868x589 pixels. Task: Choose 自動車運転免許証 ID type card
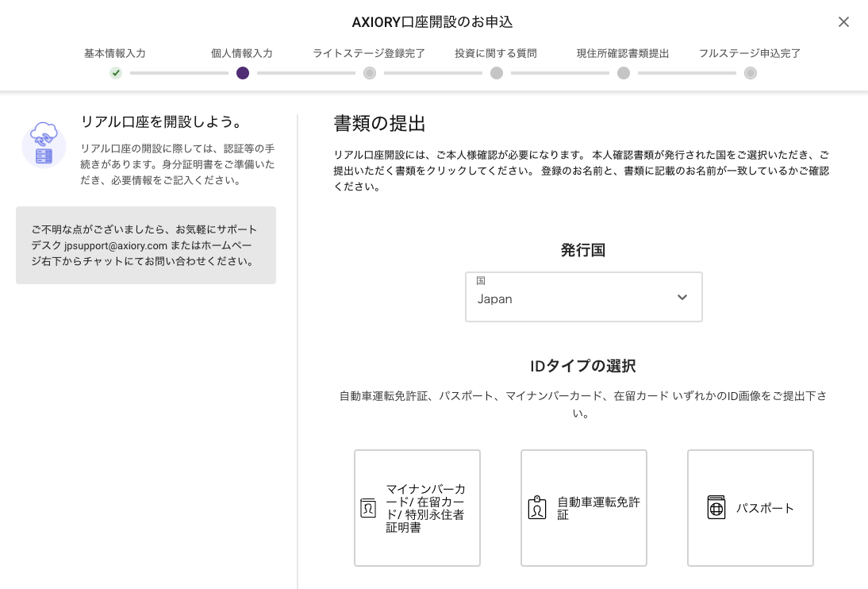click(x=583, y=507)
